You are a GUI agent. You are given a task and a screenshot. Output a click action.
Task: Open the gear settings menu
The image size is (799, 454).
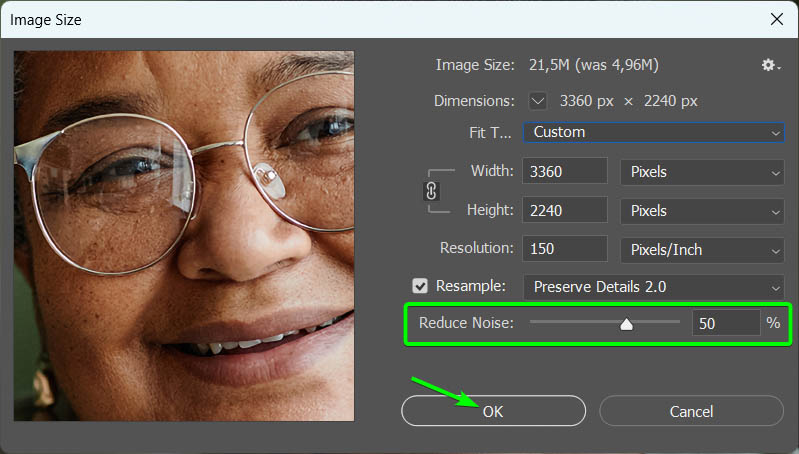click(x=770, y=65)
